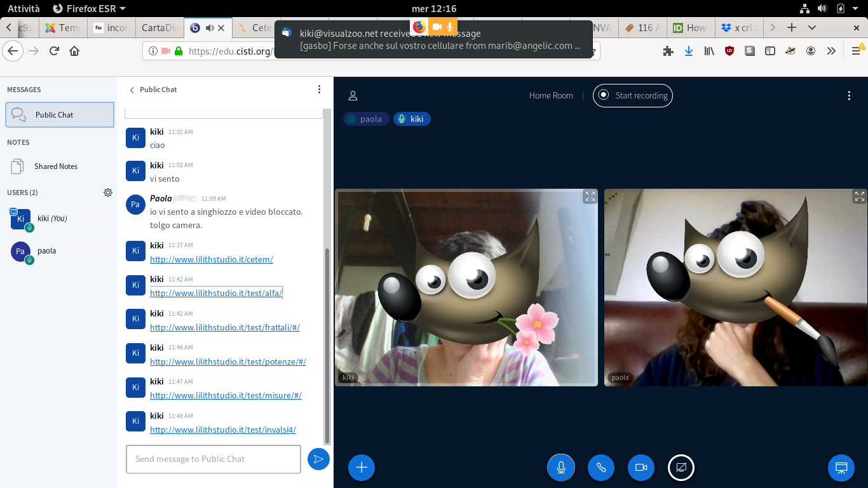
Task: Open the lilithstudio.it/test/invalsi4/ link
Action: pos(223,430)
